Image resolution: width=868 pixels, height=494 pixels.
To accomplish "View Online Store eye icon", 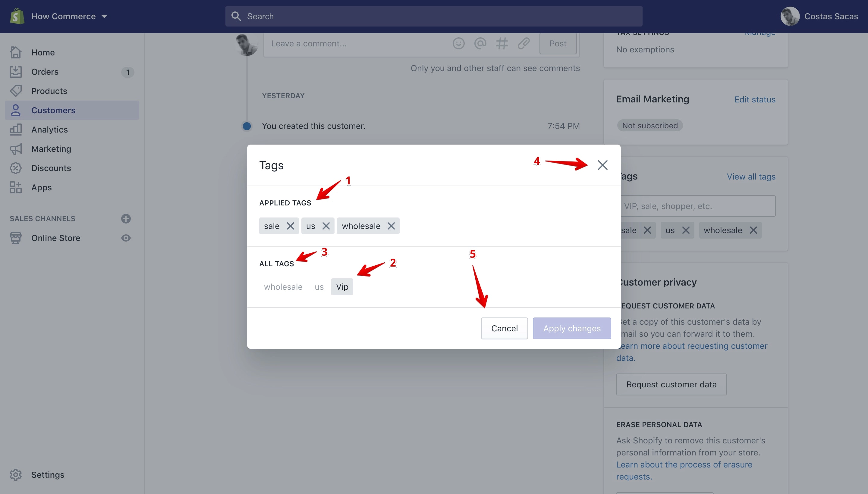I will (x=126, y=238).
